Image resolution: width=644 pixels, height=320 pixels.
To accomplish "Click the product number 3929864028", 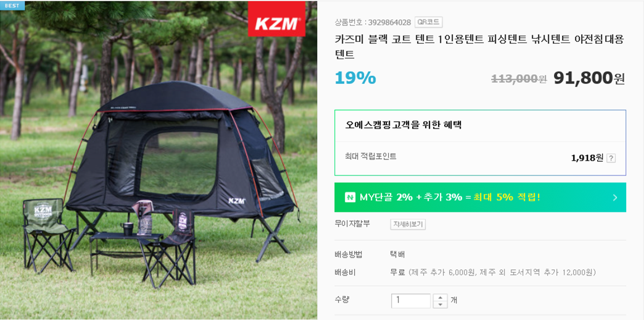I will (389, 22).
